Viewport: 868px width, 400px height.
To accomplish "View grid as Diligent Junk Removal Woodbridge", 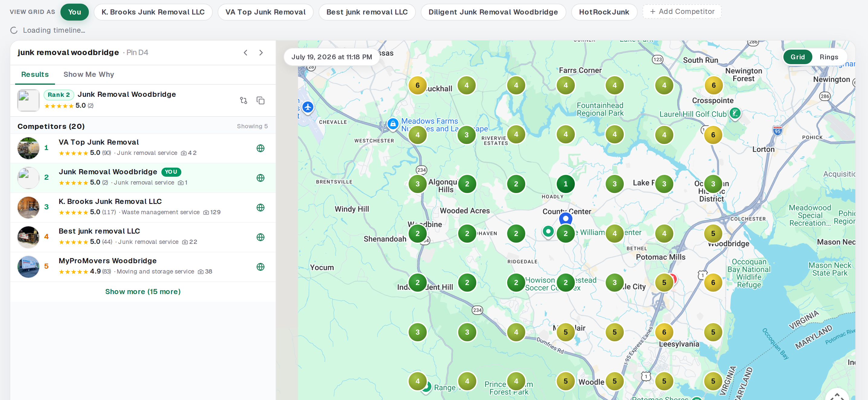I will click(x=493, y=12).
